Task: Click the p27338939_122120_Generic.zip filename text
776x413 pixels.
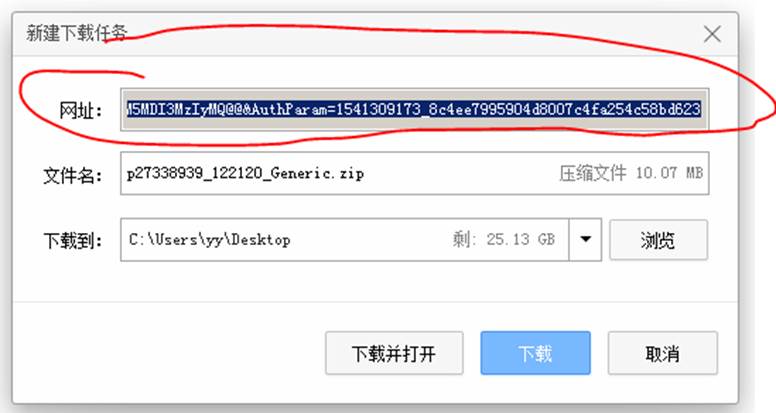Action: coord(245,174)
